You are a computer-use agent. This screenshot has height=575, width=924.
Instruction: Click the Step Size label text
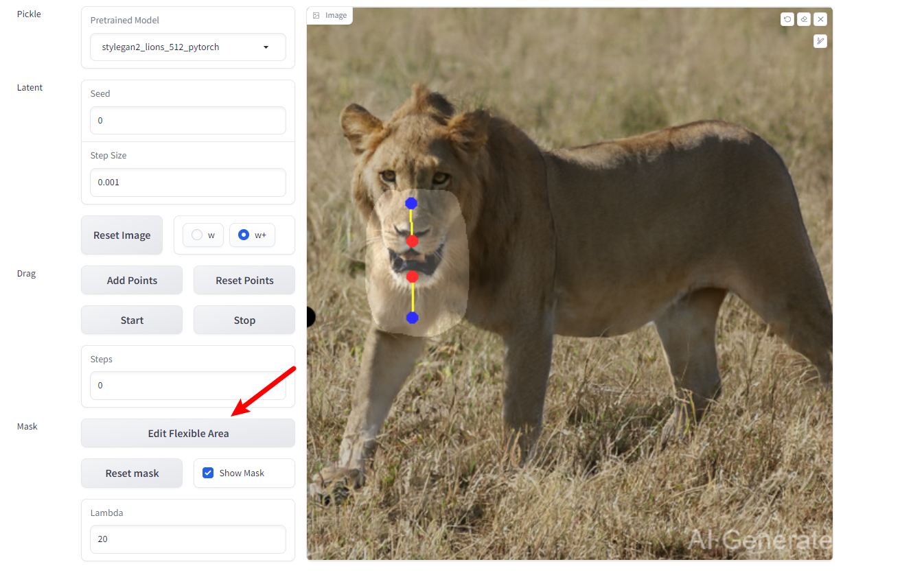click(x=108, y=155)
